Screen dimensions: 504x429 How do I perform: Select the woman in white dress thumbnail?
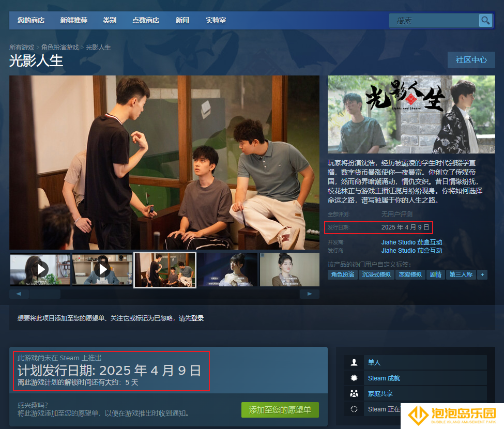click(x=227, y=270)
